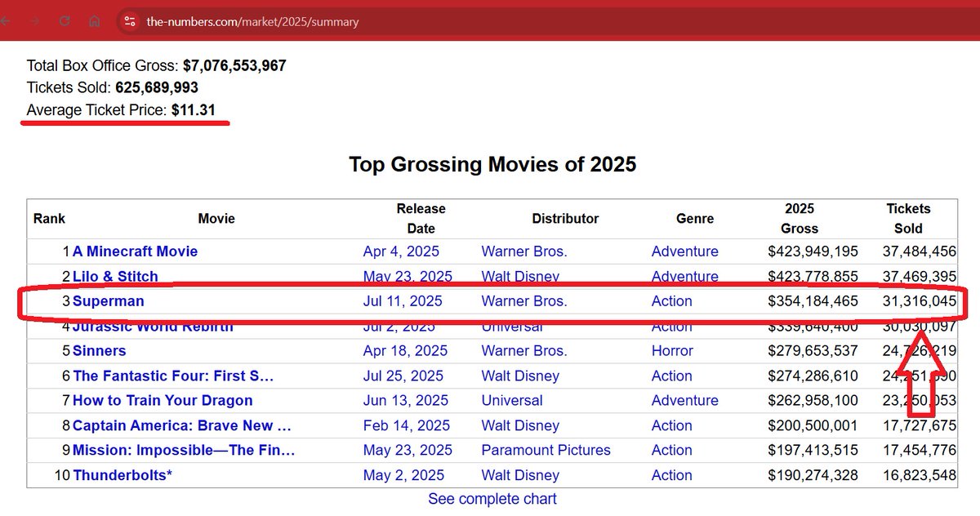
Task: Click Walt Disney distributor in Fantastic Four row
Action: (x=520, y=376)
